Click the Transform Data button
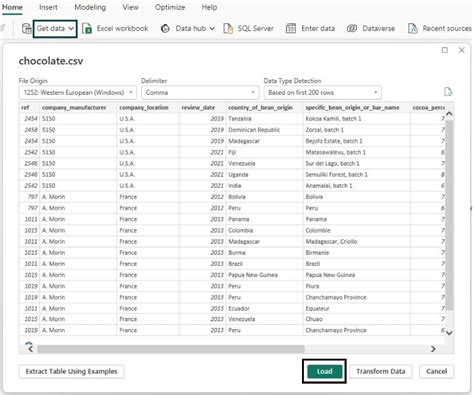This screenshot has height=395, width=474. coord(381,371)
